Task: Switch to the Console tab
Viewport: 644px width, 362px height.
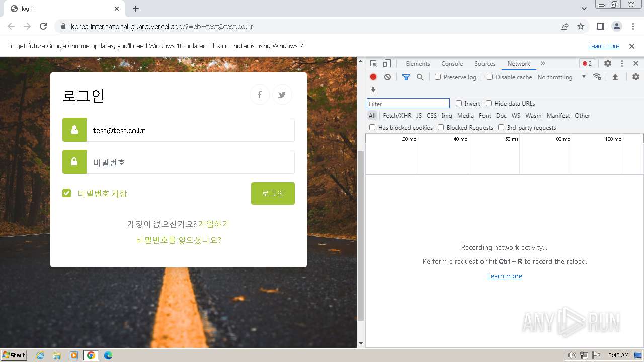Action: (452, 63)
